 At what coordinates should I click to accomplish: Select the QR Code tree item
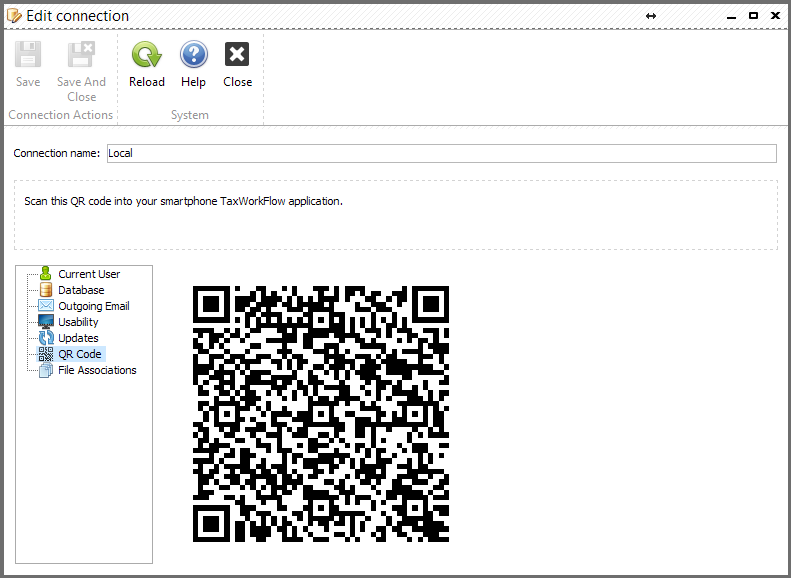(x=80, y=354)
